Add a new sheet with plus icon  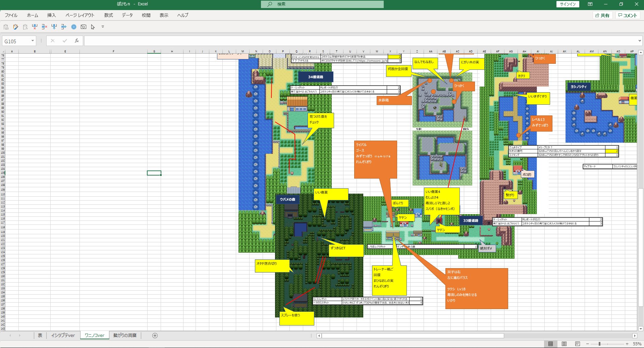pyautogui.click(x=155, y=336)
